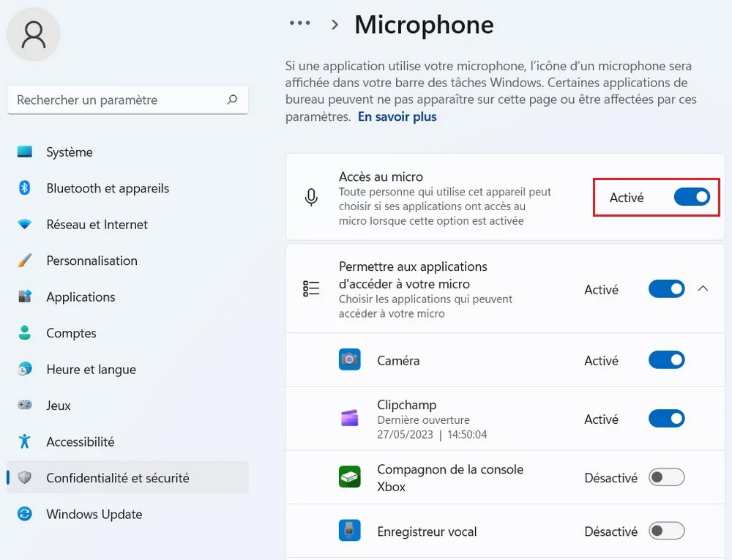The image size is (732, 560).
Task: Toggle off Permettre aux applications d'accéder au micro
Action: click(x=666, y=288)
